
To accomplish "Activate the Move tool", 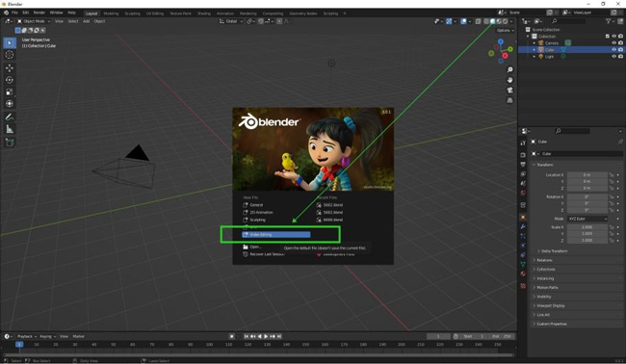I will (10, 68).
